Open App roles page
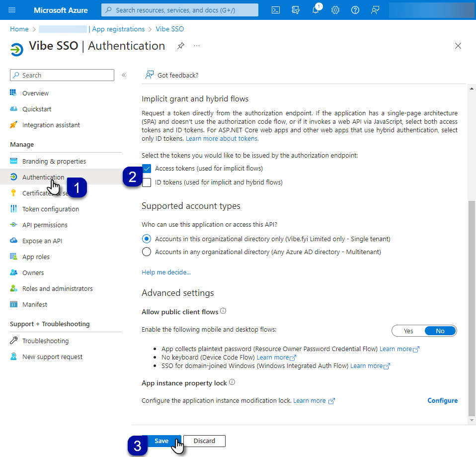The image size is (476, 457). click(x=36, y=257)
